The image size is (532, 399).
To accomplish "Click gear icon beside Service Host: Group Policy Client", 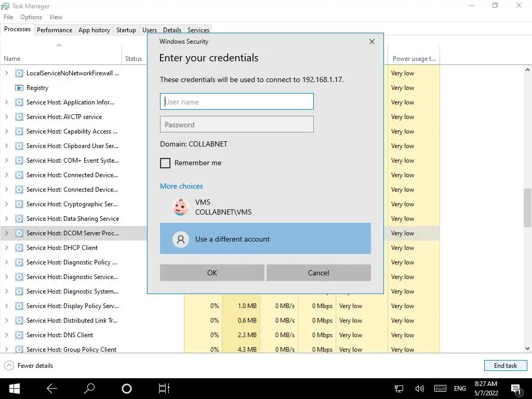I will (x=19, y=349).
